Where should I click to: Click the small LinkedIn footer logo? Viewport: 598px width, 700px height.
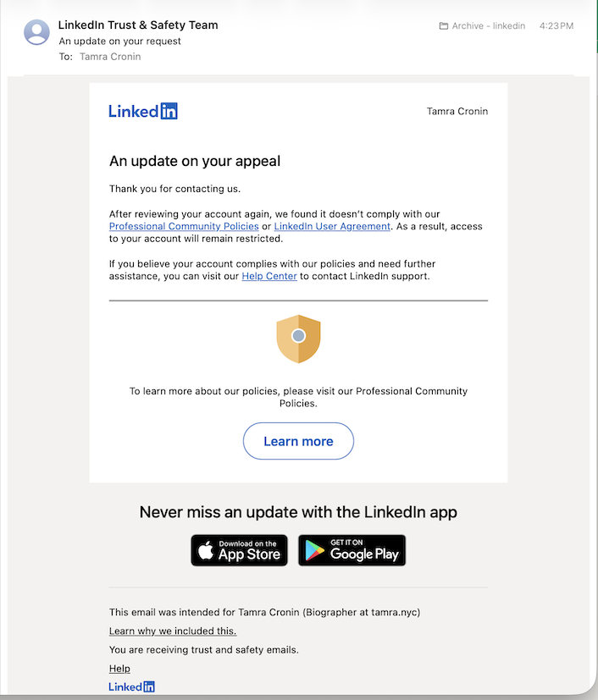[x=132, y=686]
